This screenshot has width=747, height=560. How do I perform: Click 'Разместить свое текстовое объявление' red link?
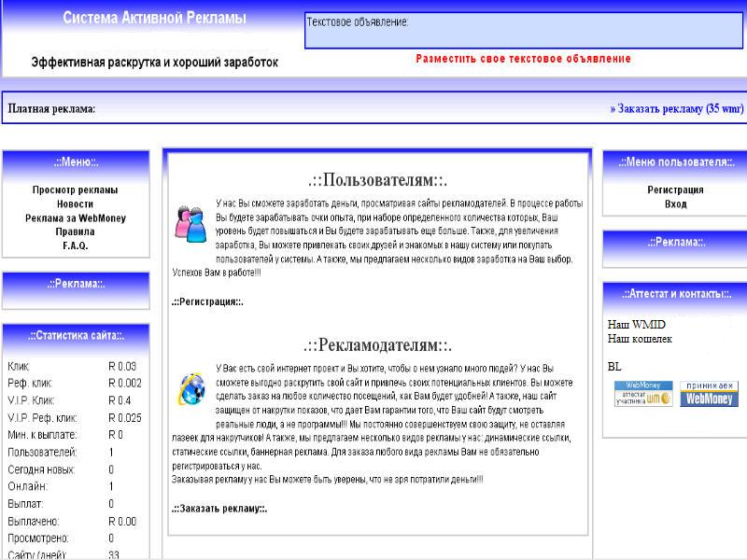tap(523, 59)
